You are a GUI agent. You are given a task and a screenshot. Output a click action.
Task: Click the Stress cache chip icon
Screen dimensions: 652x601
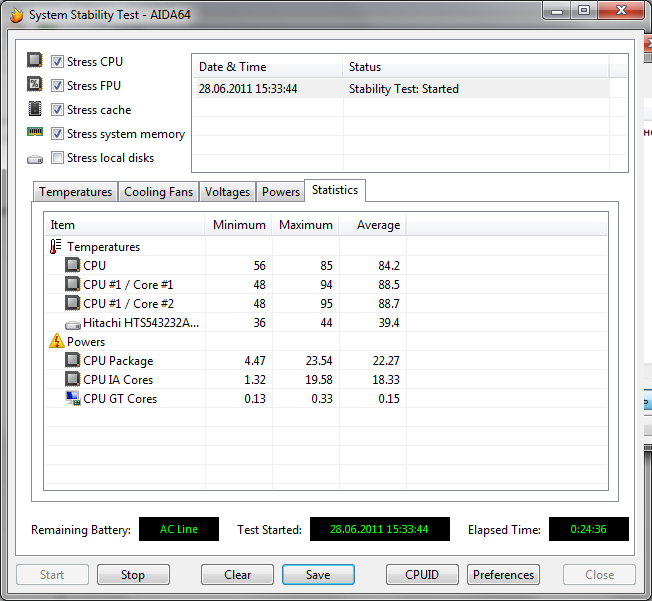coord(35,109)
